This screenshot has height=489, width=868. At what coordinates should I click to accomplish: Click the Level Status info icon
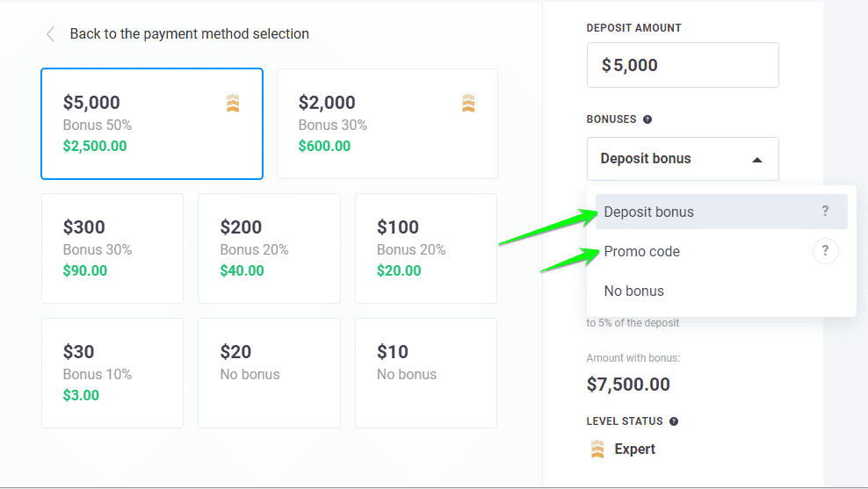point(674,421)
